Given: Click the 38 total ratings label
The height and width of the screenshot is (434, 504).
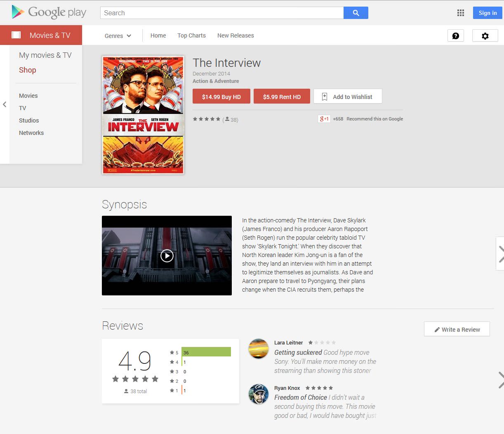Looking at the screenshot, I should (x=135, y=391).
